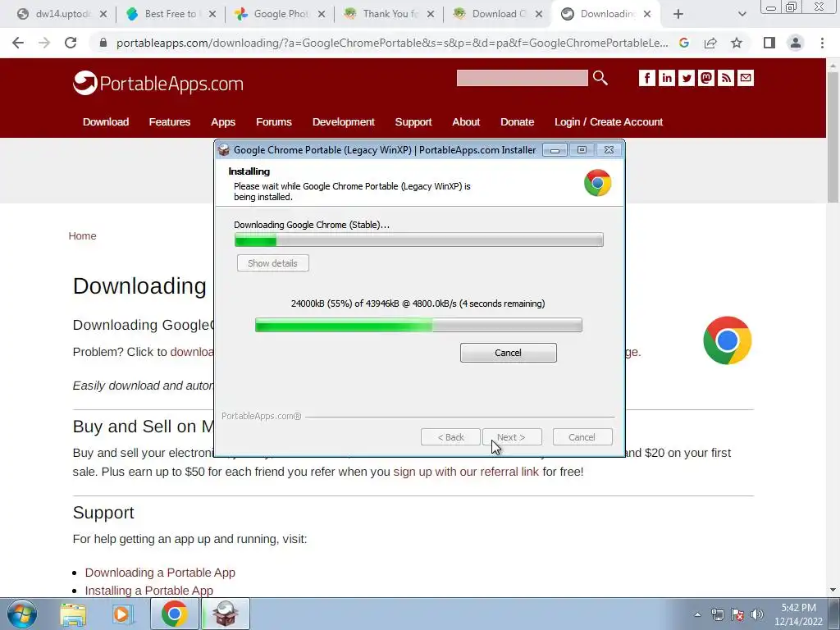
Task: Click the Google icon in address bar
Action: (x=684, y=43)
